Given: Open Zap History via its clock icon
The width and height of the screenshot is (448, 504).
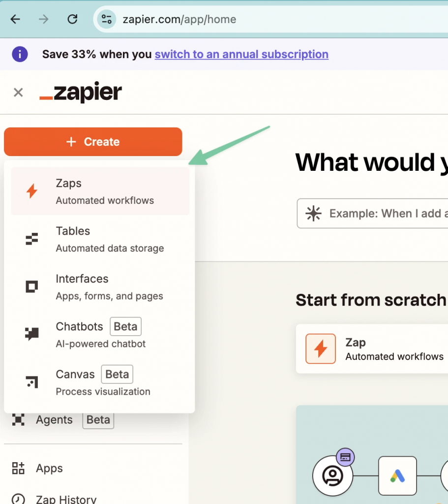Looking at the screenshot, I should point(18,499).
